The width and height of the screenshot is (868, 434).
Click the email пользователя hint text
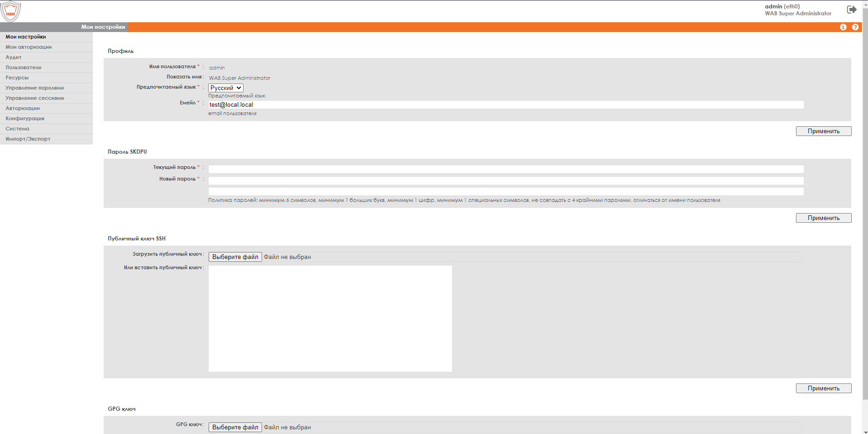(232, 114)
